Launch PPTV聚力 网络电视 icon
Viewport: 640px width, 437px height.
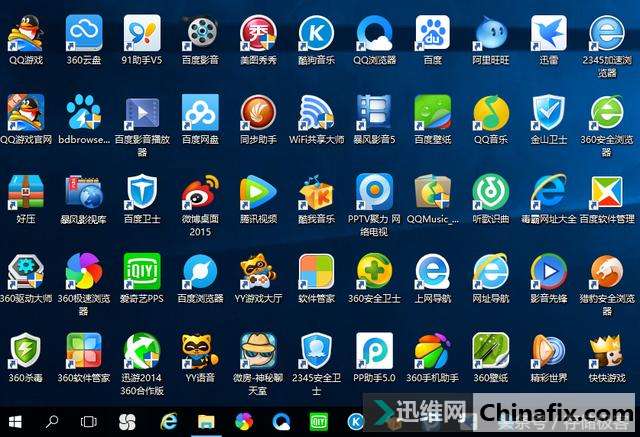coord(374,192)
